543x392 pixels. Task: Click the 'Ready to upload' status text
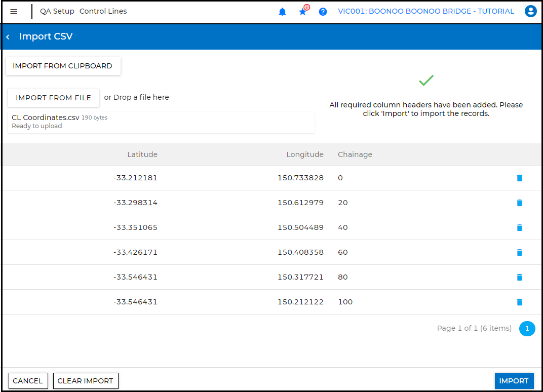pos(36,126)
